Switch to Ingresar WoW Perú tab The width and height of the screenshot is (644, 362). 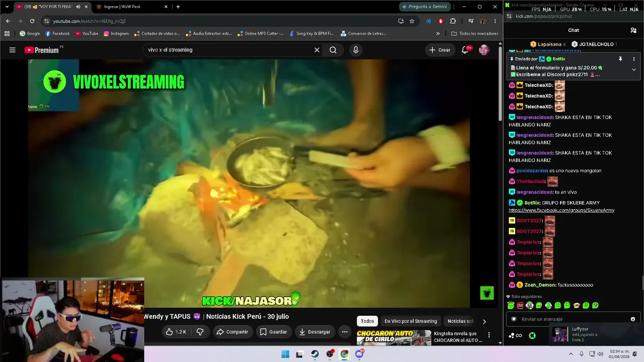point(131,7)
